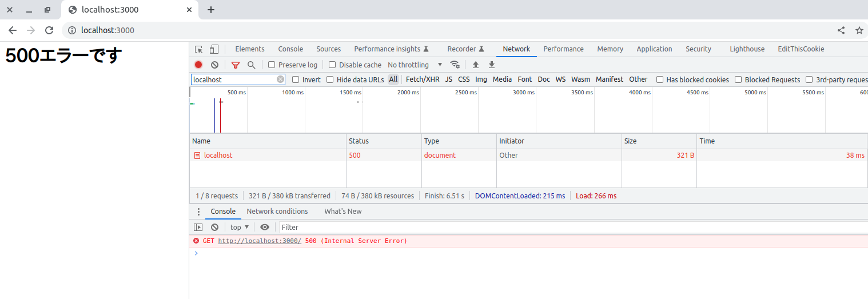This screenshot has height=299, width=868.
Task: Clear the localhost filter text icon
Action: pyautogui.click(x=280, y=79)
